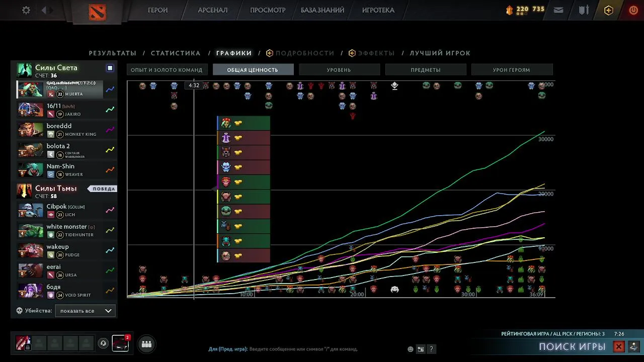Toggle Monkey King's purple graph line
Viewport: 644px width, 362px height.
point(110,130)
